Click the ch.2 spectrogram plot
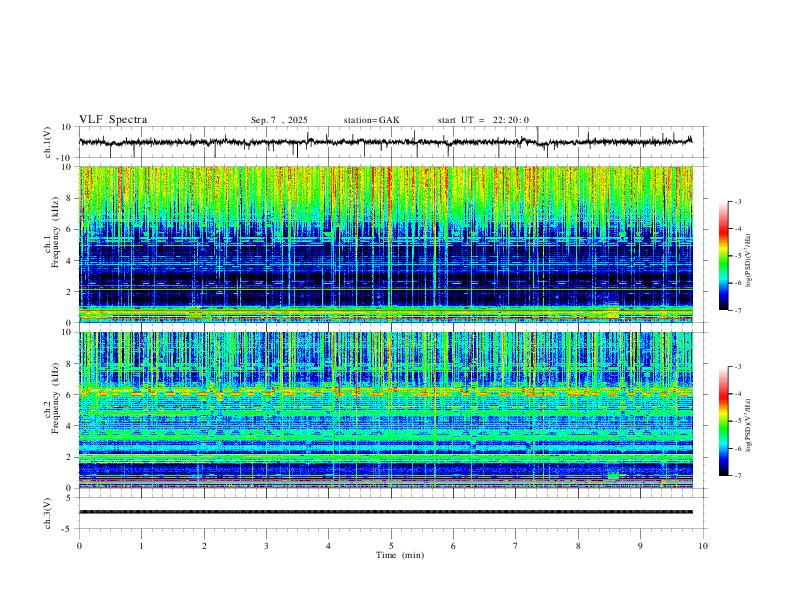Screen dimensions: 792x612 (385, 410)
